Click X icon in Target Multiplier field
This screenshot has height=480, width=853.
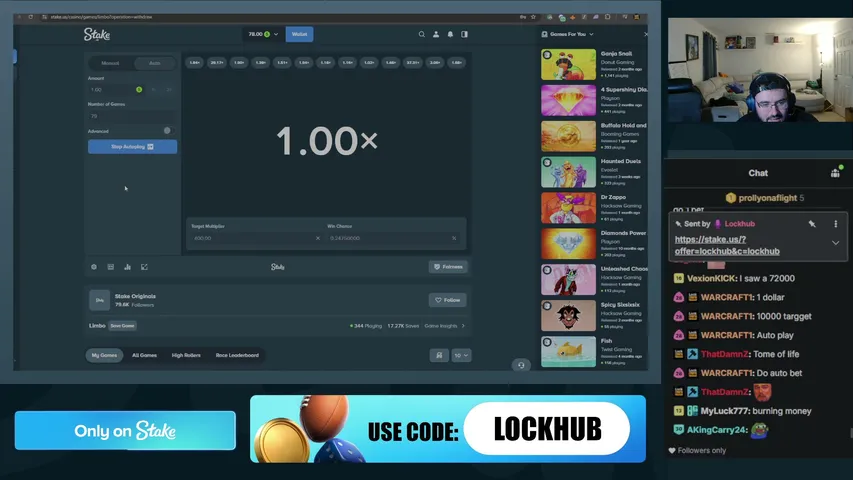318,238
